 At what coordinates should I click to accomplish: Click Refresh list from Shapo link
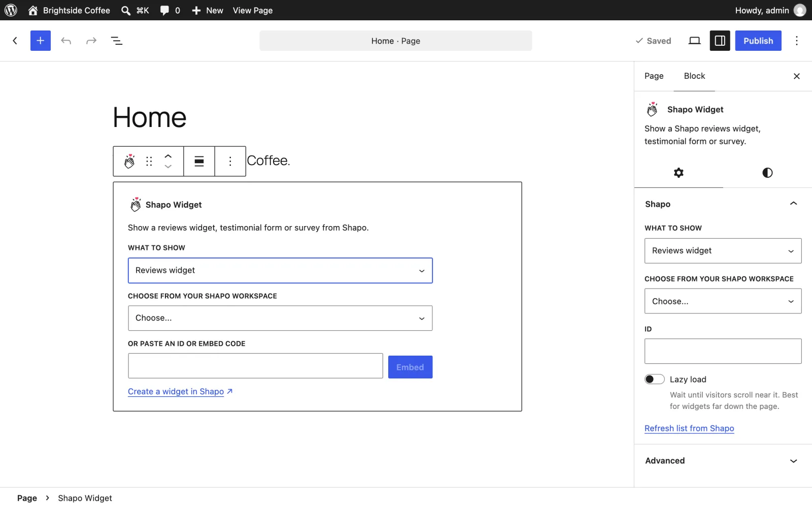tap(689, 428)
